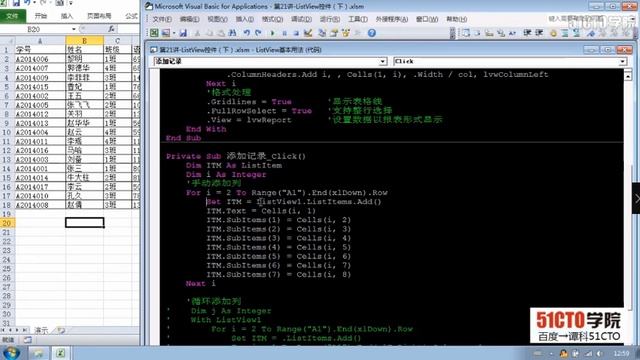
Task: Open Object Browser from VBA toolbar icon
Action: tap(346, 33)
